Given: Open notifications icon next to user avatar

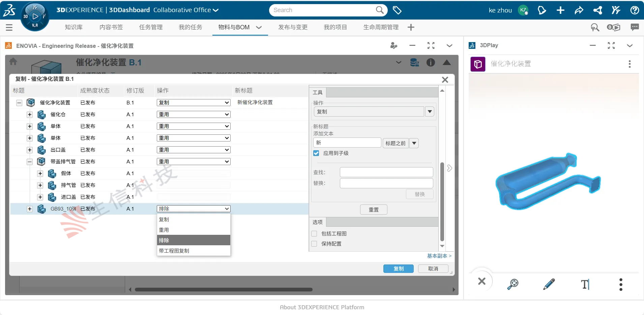Looking at the screenshot, I should (542, 10).
